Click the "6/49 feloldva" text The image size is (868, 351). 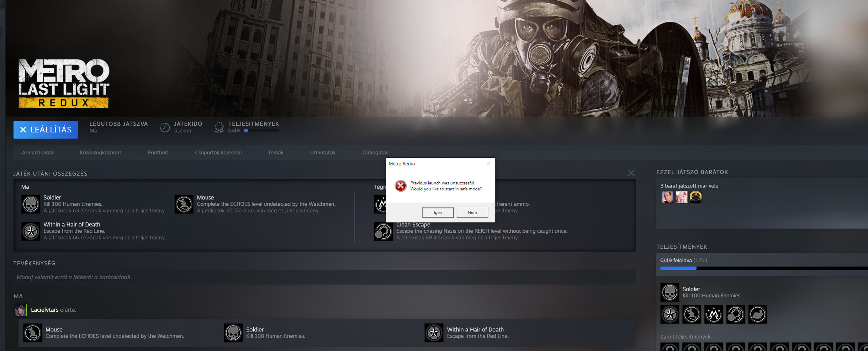pyautogui.click(x=676, y=260)
